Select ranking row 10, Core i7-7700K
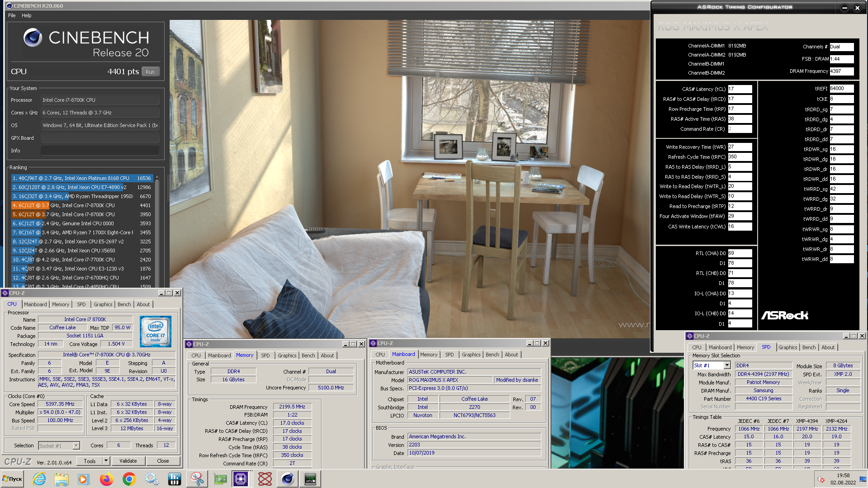The image size is (868, 488). (82, 260)
